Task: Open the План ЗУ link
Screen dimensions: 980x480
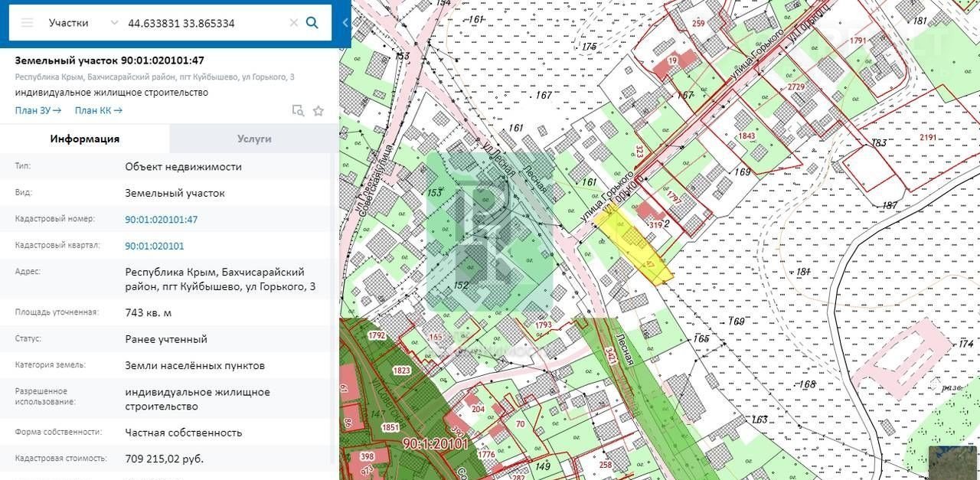Action: (x=38, y=110)
